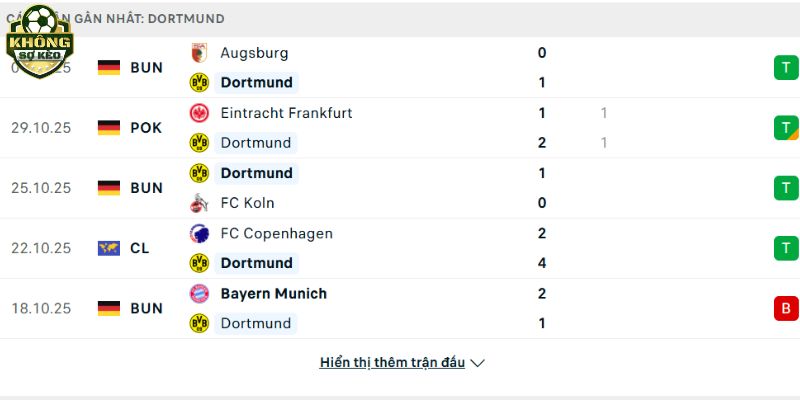Select the FC Copenhagen team name
This screenshot has height=400, width=800.
tap(276, 233)
